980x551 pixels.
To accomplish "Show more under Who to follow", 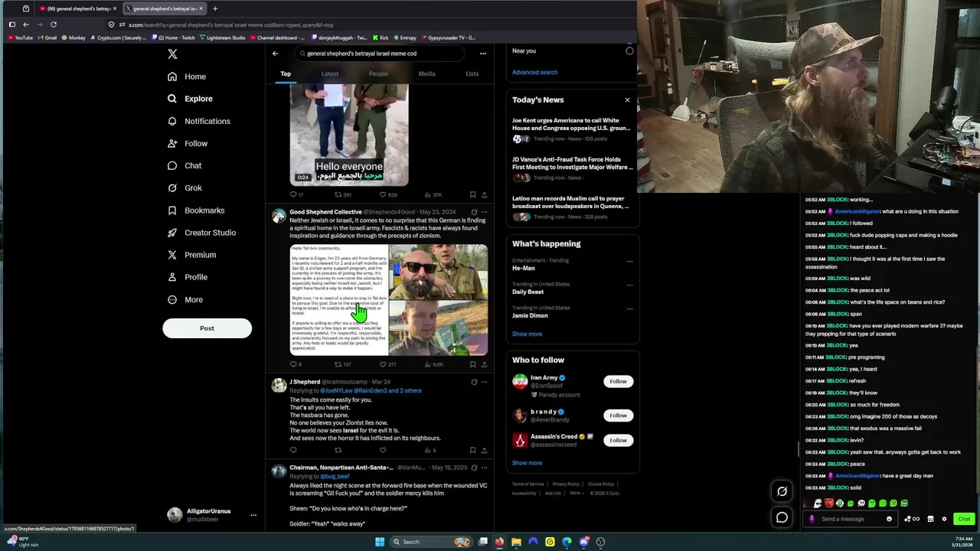I will 527,463.
